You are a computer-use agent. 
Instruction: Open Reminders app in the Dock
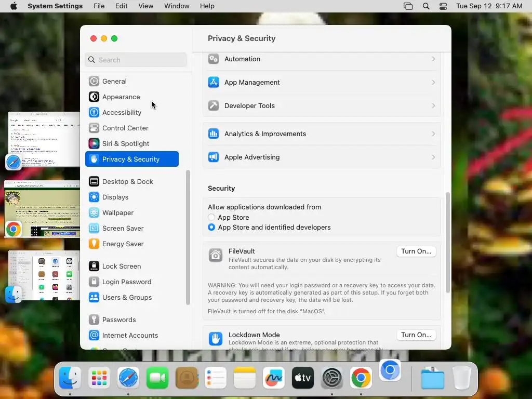216,378
